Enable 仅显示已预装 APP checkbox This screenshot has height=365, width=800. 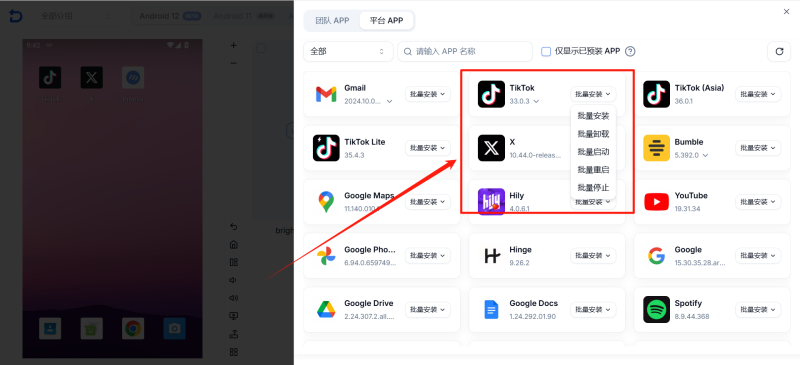[546, 52]
